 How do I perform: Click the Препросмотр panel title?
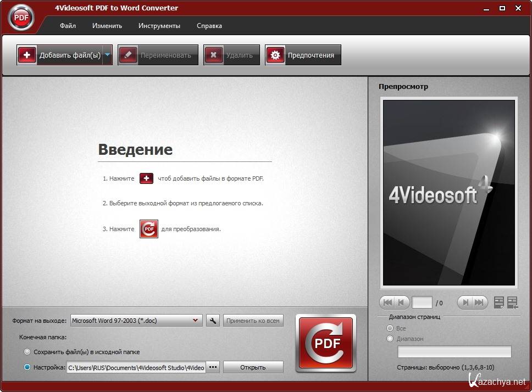click(403, 86)
